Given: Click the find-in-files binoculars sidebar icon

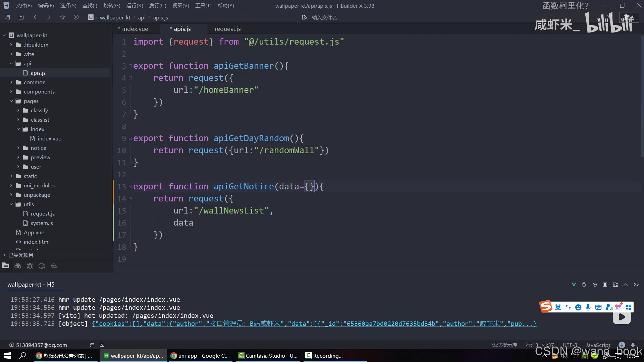Looking at the screenshot, I should point(18,266).
